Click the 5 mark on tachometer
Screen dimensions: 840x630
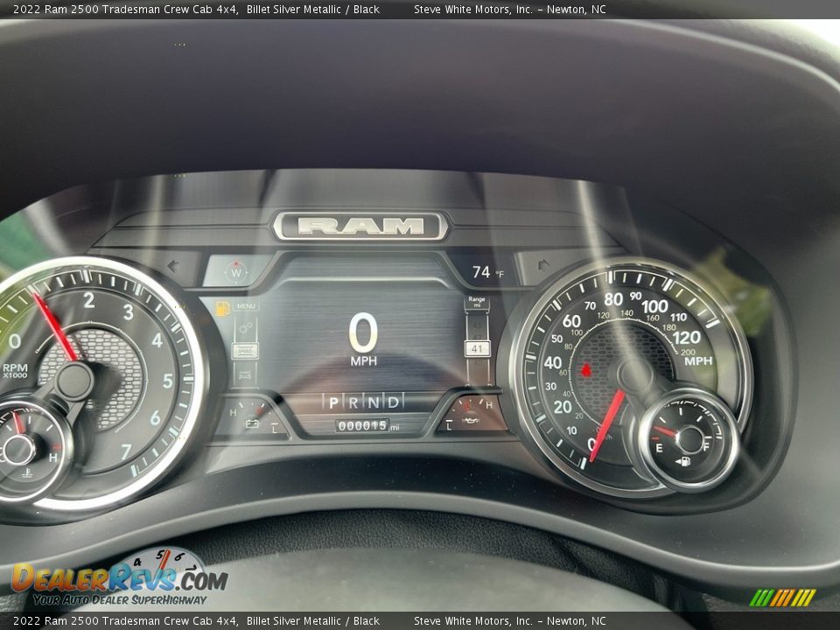(x=168, y=381)
